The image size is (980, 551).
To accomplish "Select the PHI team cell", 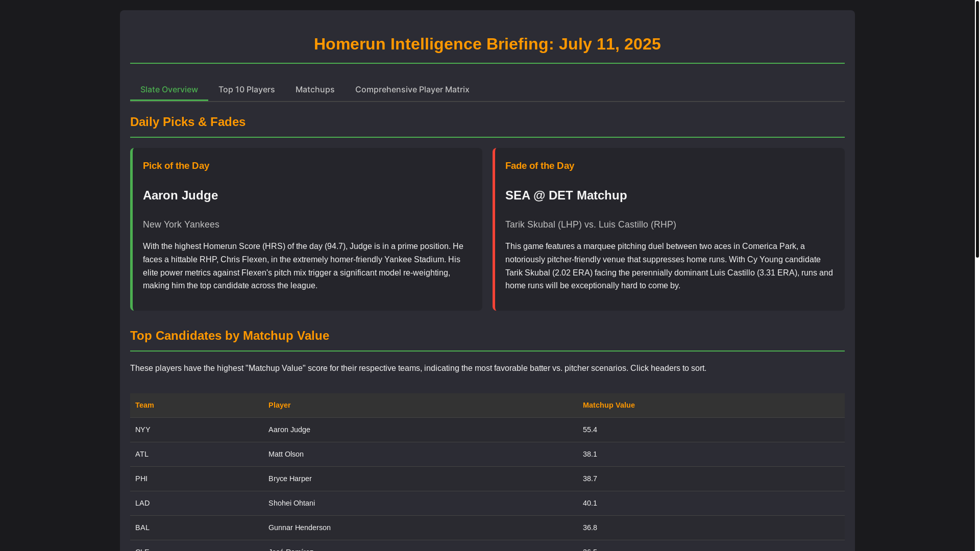I will (x=197, y=479).
